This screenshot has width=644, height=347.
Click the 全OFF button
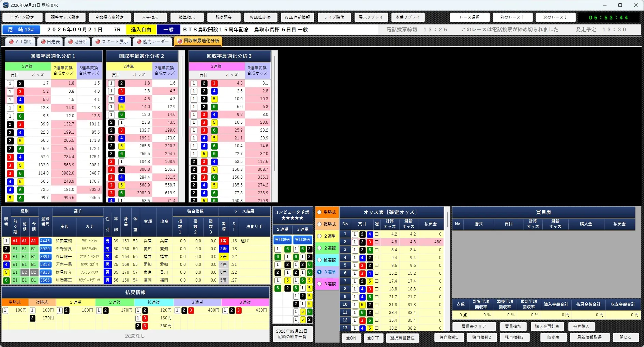pyautogui.click(x=373, y=338)
